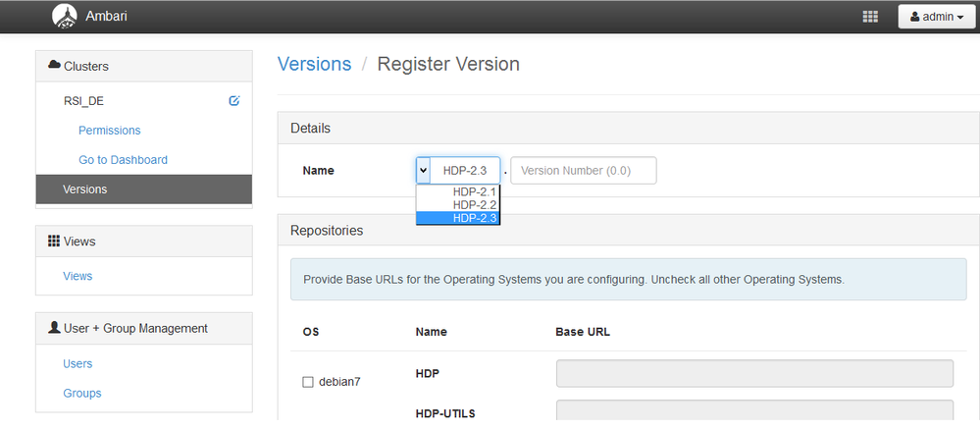Image resolution: width=980 pixels, height=430 pixels.
Task: Toggle the debian7 OS checkbox
Action: click(308, 382)
